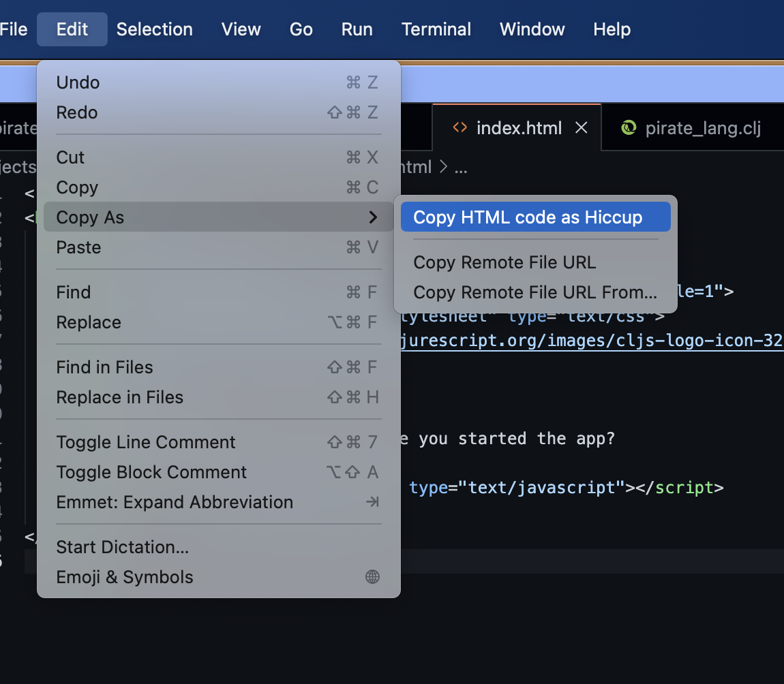Open the Selection menu
This screenshot has width=784, height=684.
coord(154,29)
